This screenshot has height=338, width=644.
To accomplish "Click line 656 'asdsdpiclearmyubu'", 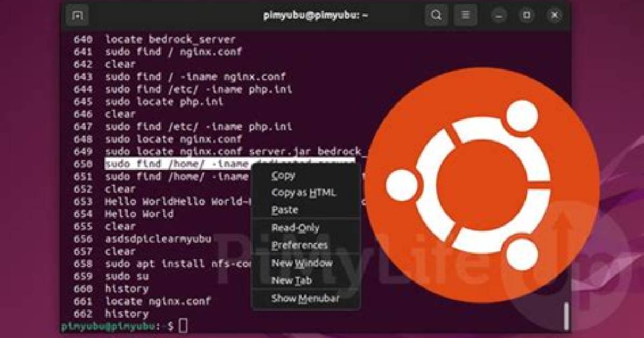I will (158, 238).
